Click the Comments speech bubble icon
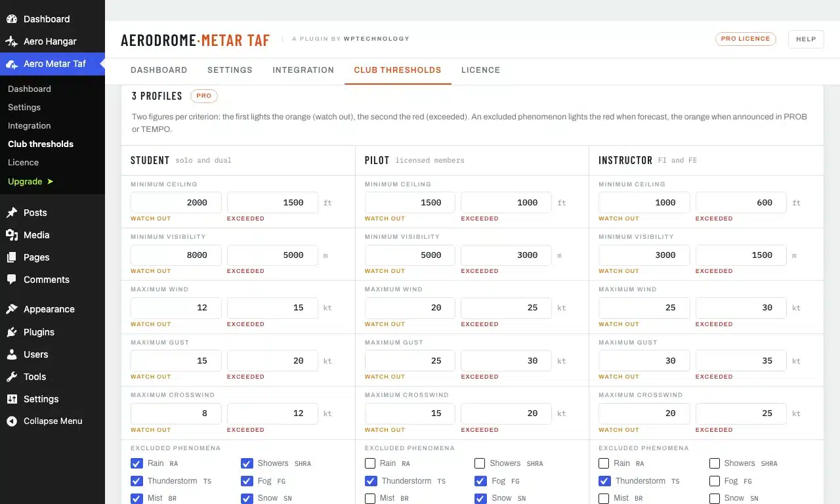The height and width of the screenshot is (504, 840). point(12,280)
